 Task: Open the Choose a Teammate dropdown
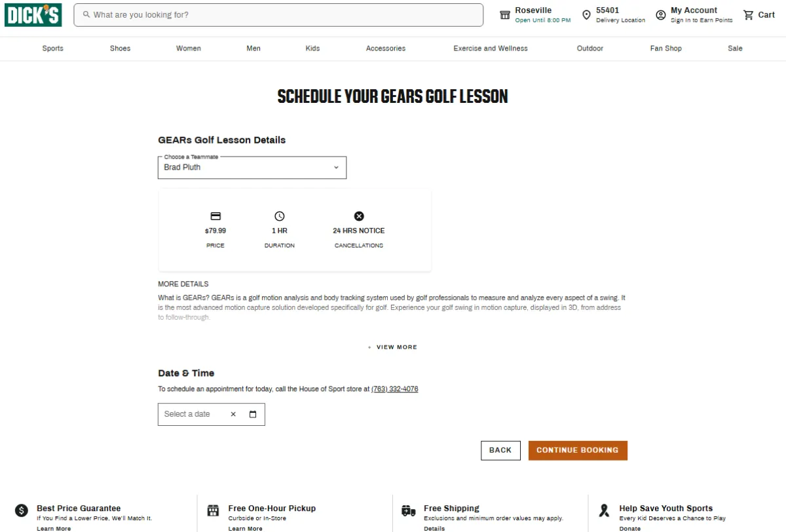point(252,167)
